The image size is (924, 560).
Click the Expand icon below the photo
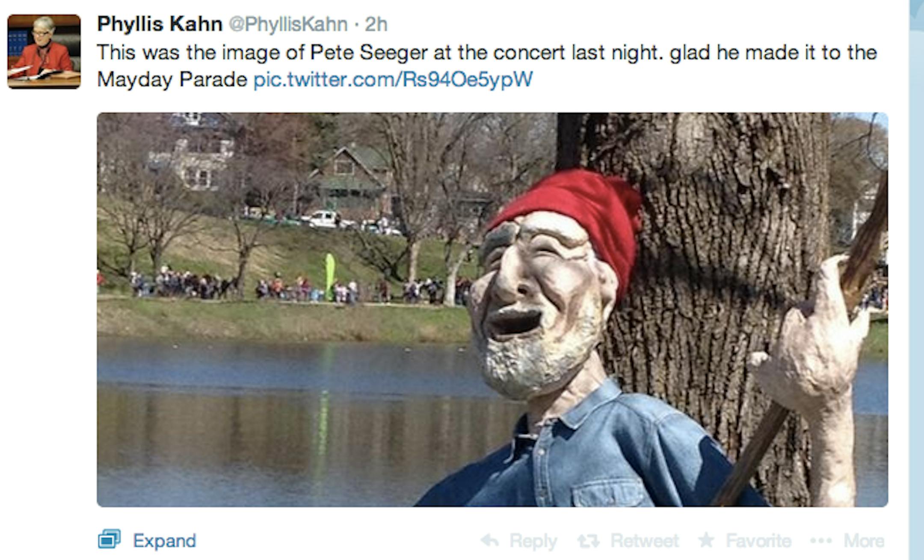tap(109, 539)
